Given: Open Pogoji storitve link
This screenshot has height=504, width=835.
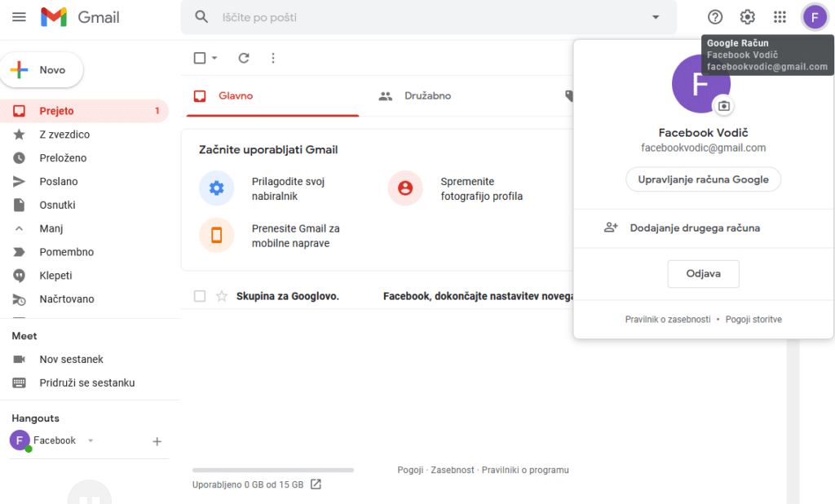Looking at the screenshot, I should click(x=753, y=319).
